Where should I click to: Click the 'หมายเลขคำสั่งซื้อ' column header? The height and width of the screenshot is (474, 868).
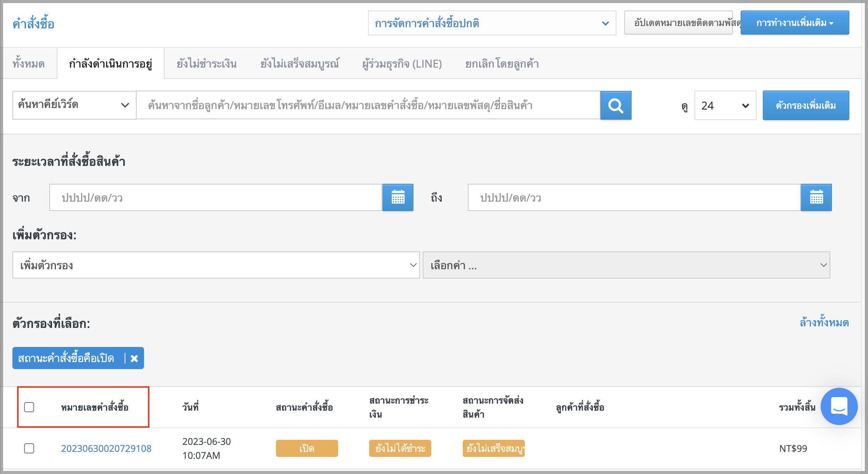pos(95,407)
